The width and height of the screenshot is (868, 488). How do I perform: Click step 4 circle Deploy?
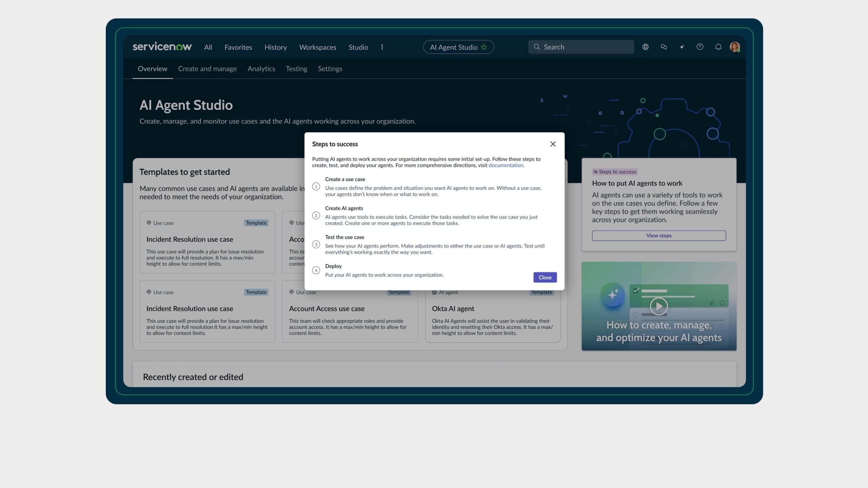point(316,270)
